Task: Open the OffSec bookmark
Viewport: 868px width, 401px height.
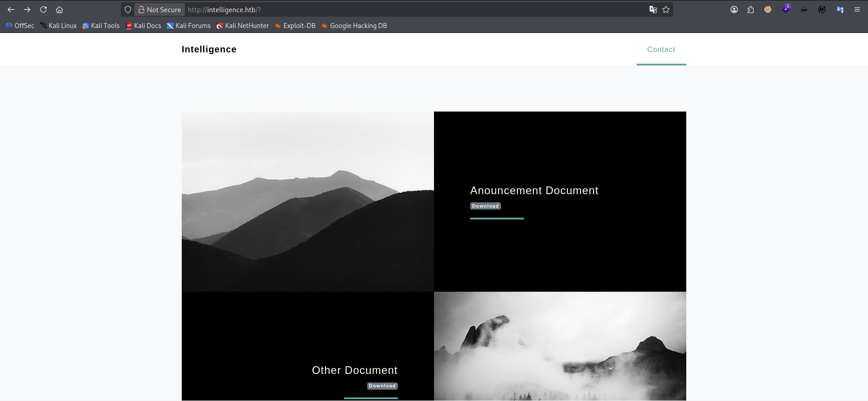Action: tap(20, 26)
